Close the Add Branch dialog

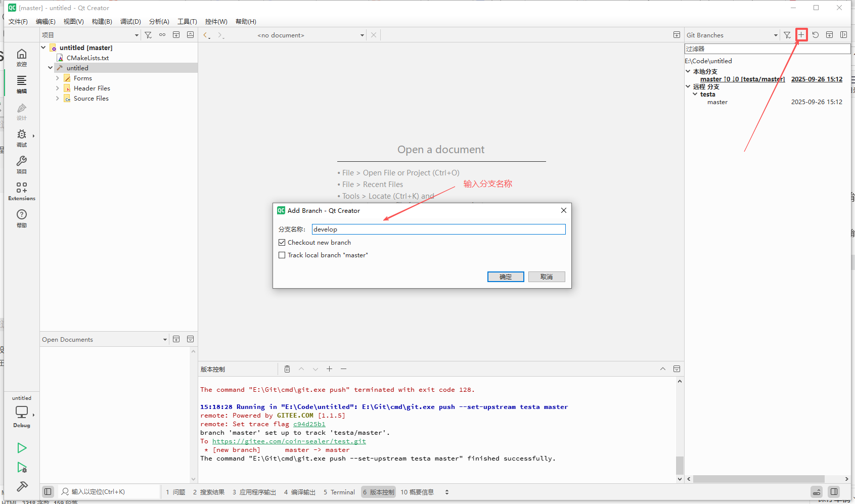tap(564, 210)
